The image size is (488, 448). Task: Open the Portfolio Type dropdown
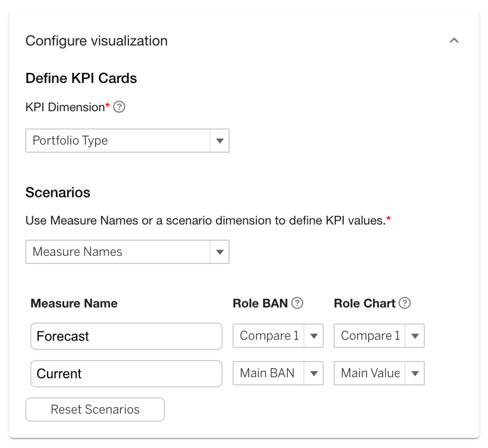point(127,141)
